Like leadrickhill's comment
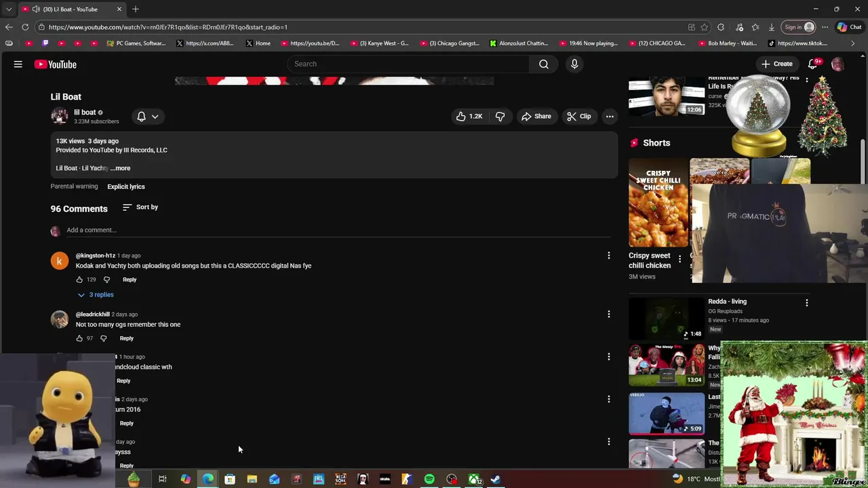Viewport: 868px width, 488px height. tap(79, 338)
